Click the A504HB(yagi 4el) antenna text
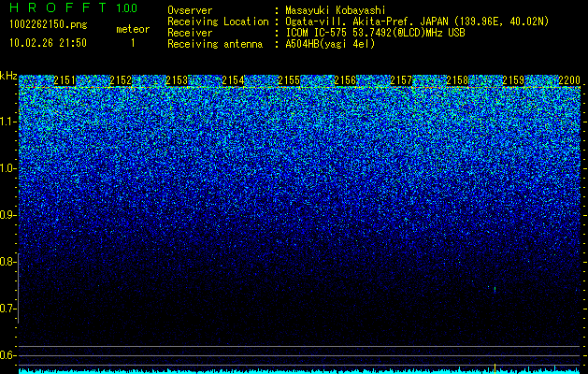588x374 pixels. pos(330,44)
